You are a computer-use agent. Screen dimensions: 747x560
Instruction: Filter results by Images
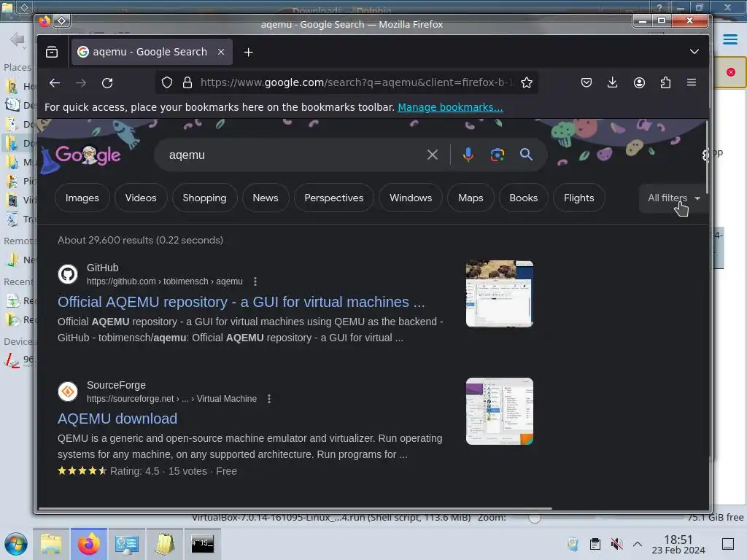pos(82,198)
